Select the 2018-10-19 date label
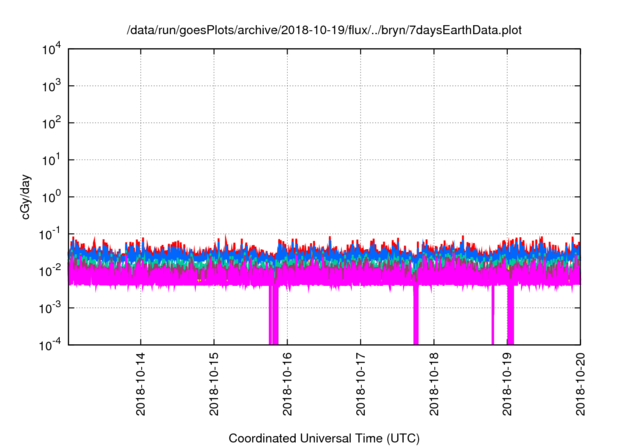The width and height of the screenshot is (640, 448). [x=507, y=384]
